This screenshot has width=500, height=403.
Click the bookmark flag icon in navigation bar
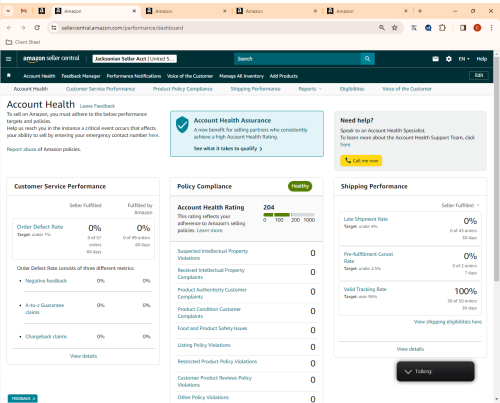coord(9,76)
